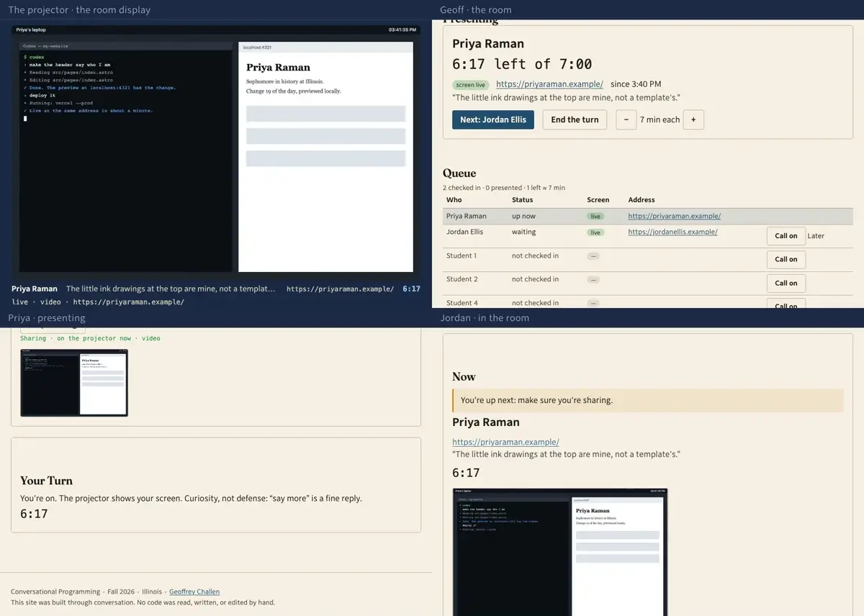The height and width of the screenshot is (616, 864).
Task: Click the "Queue" heading
Action: (459, 173)
